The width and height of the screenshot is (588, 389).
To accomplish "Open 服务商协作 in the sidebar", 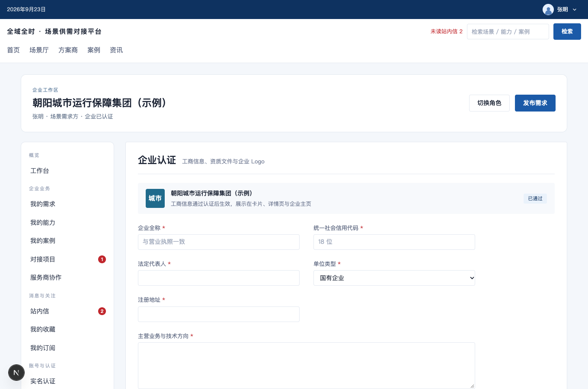I will [x=67, y=277].
